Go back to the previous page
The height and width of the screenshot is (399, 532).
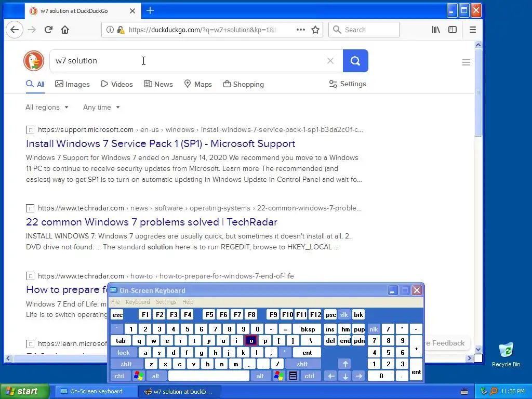[x=15, y=30]
